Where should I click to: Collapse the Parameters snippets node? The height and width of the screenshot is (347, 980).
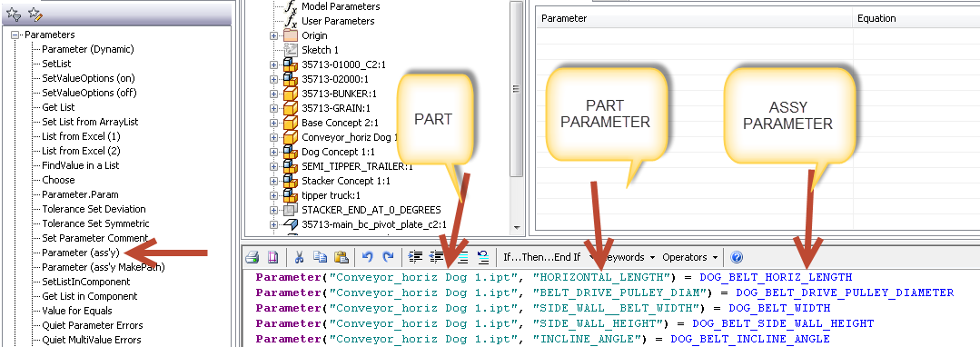pos(15,35)
